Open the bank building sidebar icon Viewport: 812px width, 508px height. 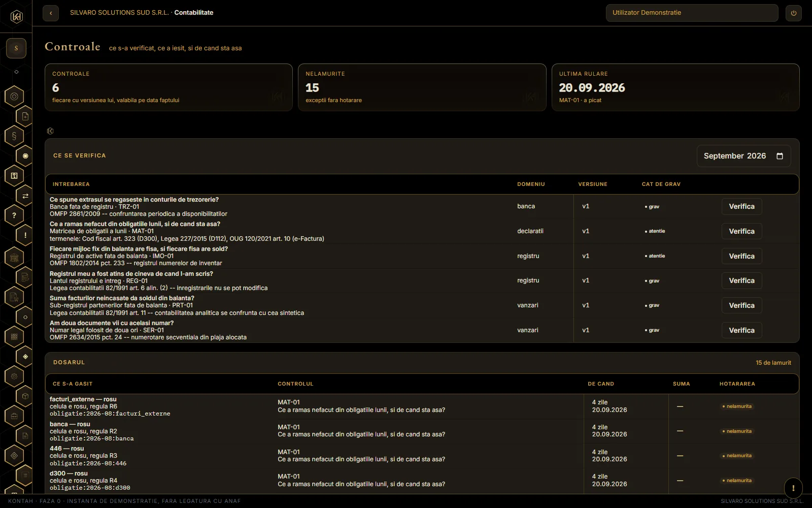point(14,258)
